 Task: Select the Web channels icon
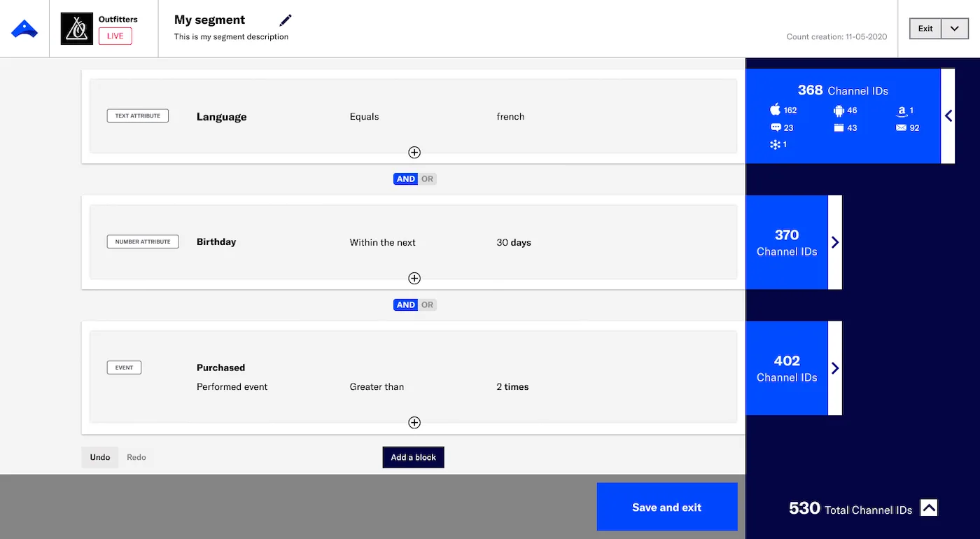pos(838,127)
